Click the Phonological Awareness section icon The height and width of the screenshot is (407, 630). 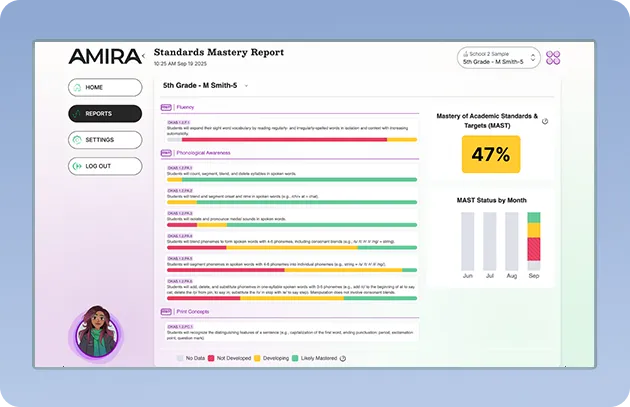(x=166, y=153)
